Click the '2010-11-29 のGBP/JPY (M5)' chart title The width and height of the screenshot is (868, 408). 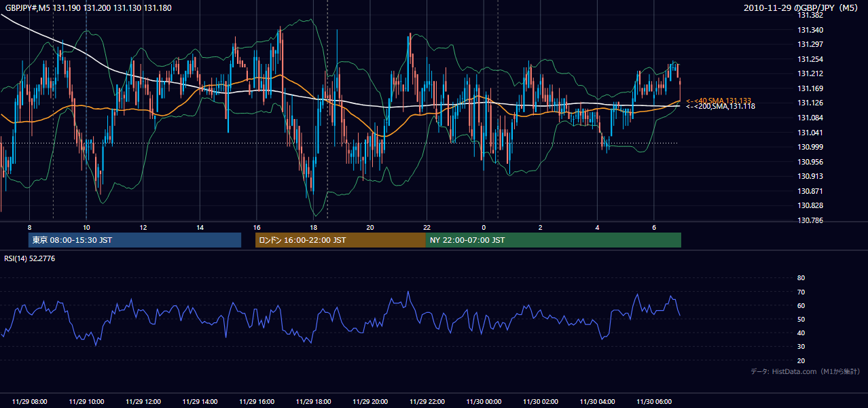pos(802,7)
